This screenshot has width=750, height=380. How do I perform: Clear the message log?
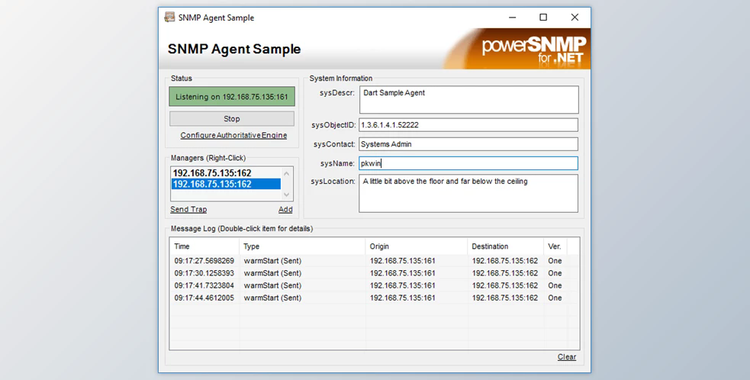[567, 357]
